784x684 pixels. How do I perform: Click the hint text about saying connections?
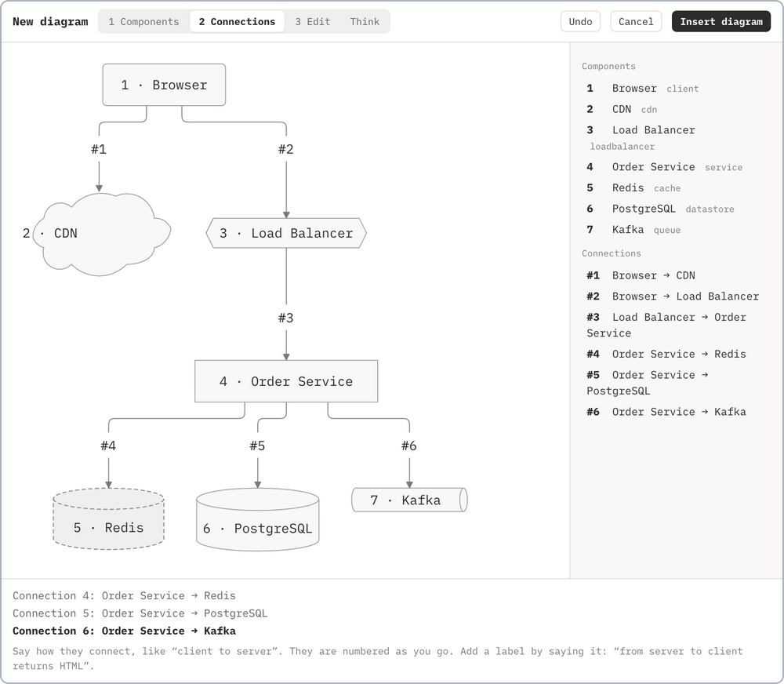pos(378,658)
